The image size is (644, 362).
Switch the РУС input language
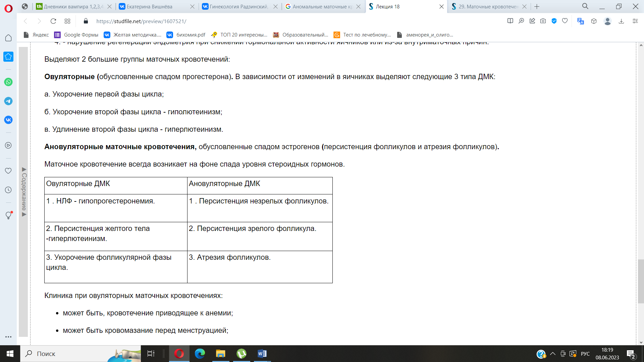(585, 354)
